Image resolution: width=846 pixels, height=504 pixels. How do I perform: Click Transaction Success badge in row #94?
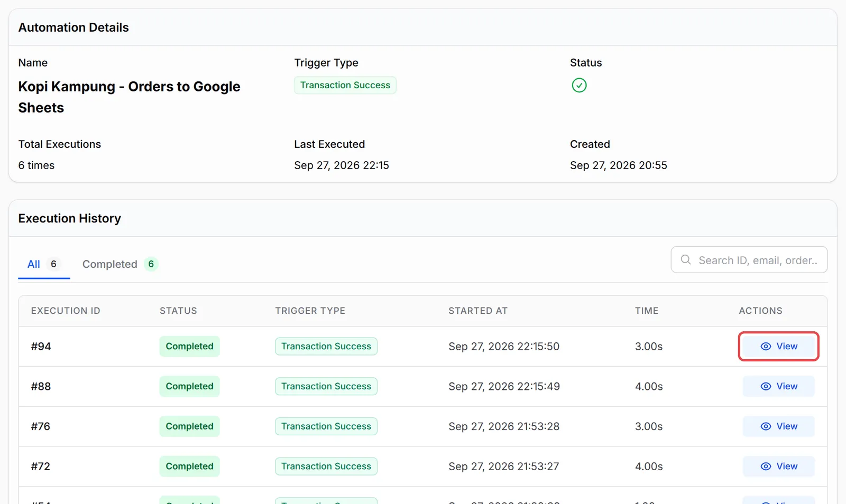click(326, 346)
